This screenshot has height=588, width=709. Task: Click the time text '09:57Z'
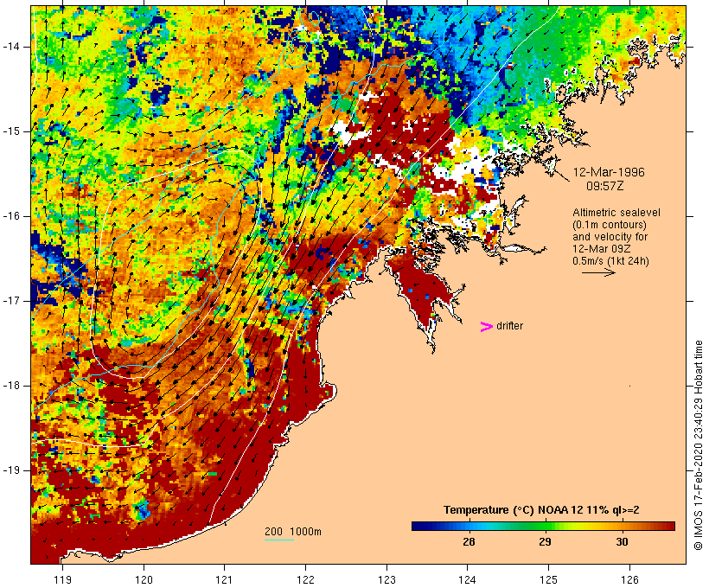point(605,186)
